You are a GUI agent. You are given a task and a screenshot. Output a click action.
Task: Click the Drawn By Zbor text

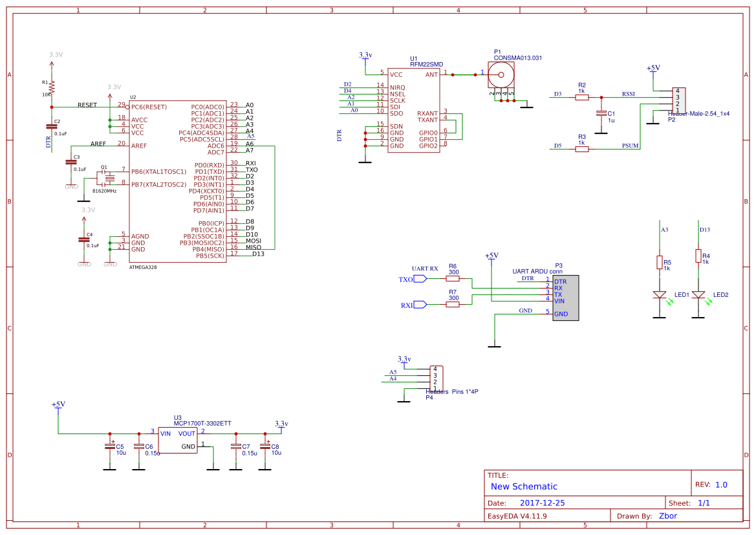coord(667,516)
